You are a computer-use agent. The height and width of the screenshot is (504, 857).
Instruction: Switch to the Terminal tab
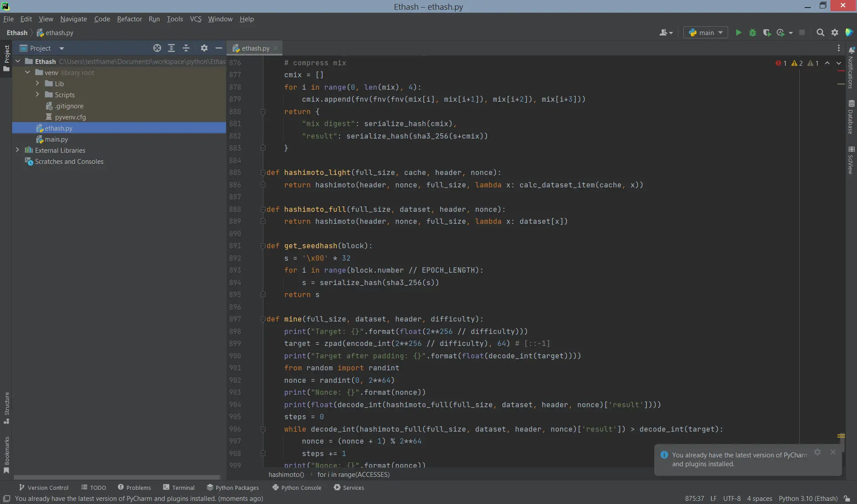pos(179,488)
